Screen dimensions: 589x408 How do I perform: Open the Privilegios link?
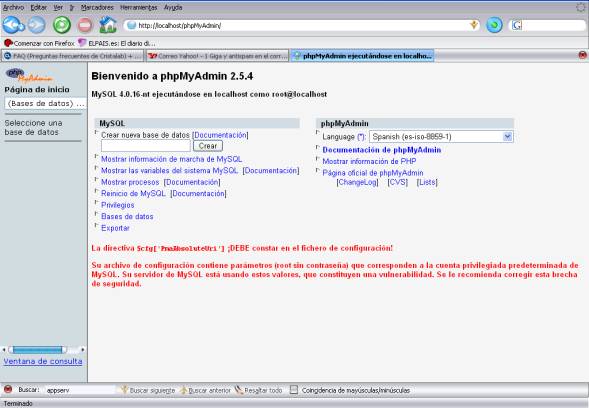[x=118, y=205]
